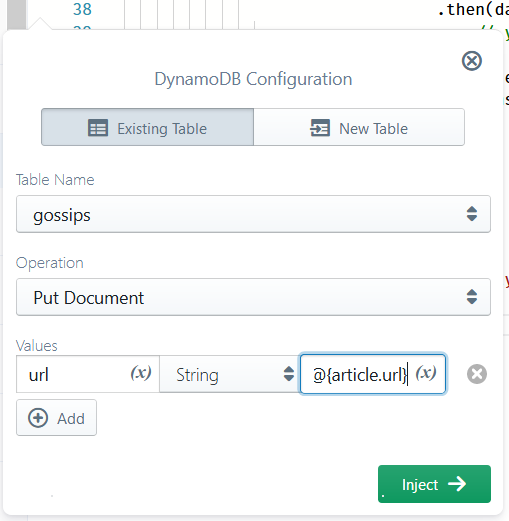Click line number 38 in the editor
Image resolution: width=509 pixels, height=521 pixels.
click(82, 9)
